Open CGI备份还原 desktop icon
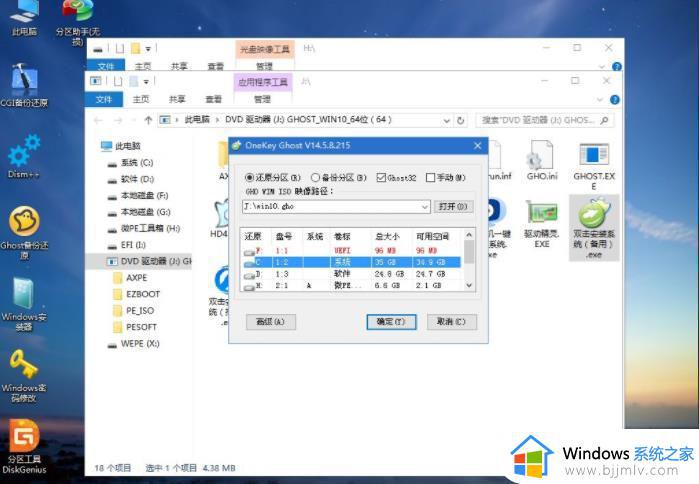699x484 pixels. point(24,86)
